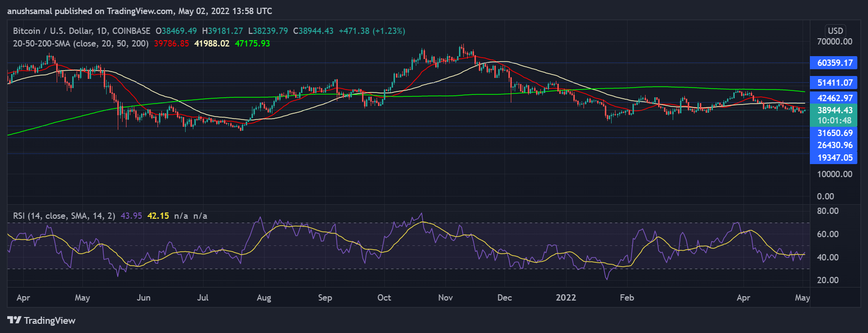Click the TradingView logo icon
This screenshot has width=868, height=333.
(14, 320)
